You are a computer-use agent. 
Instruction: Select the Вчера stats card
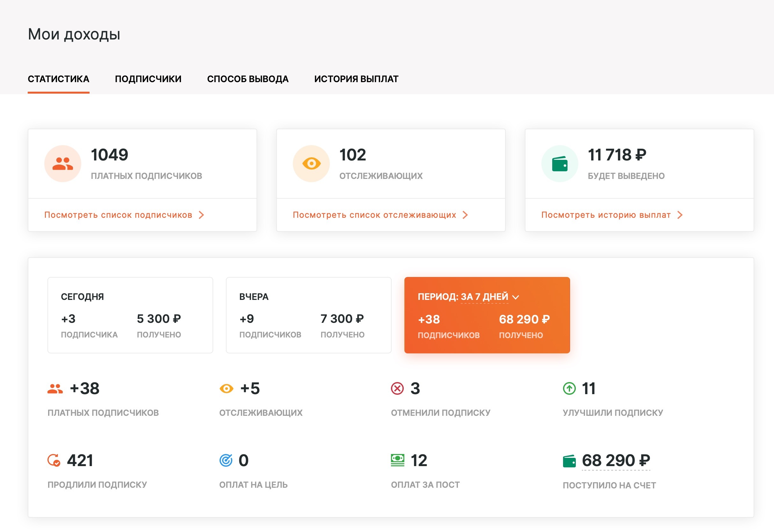[x=308, y=315]
